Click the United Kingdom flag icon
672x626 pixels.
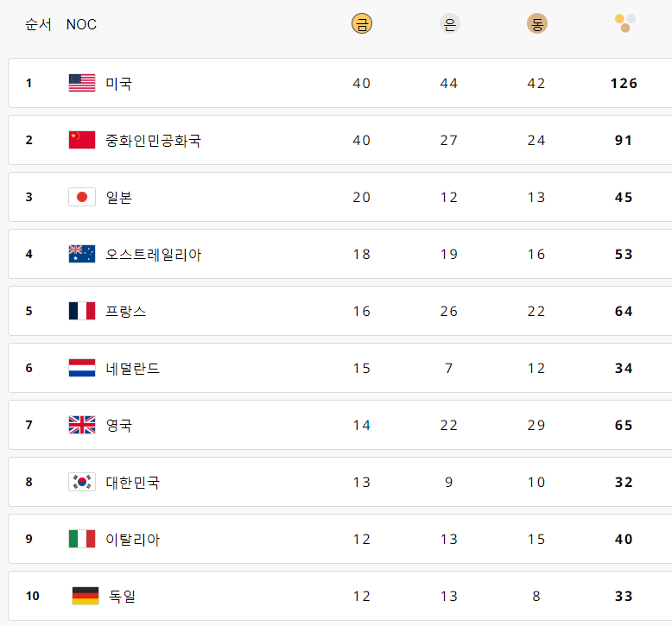click(x=82, y=425)
